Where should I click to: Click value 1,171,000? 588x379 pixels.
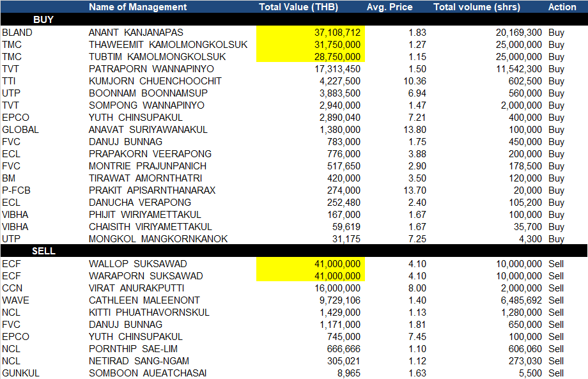[340, 325]
